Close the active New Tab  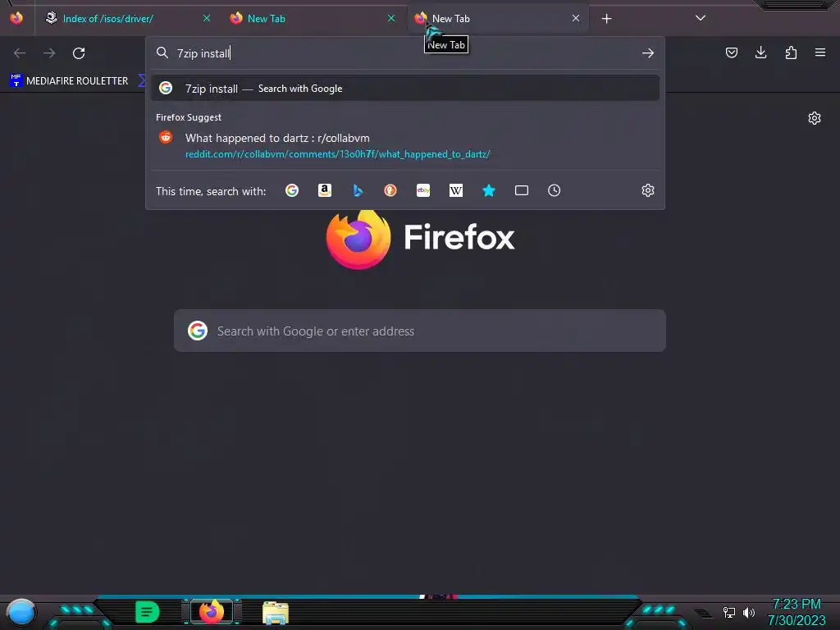pyautogui.click(x=575, y=18)
